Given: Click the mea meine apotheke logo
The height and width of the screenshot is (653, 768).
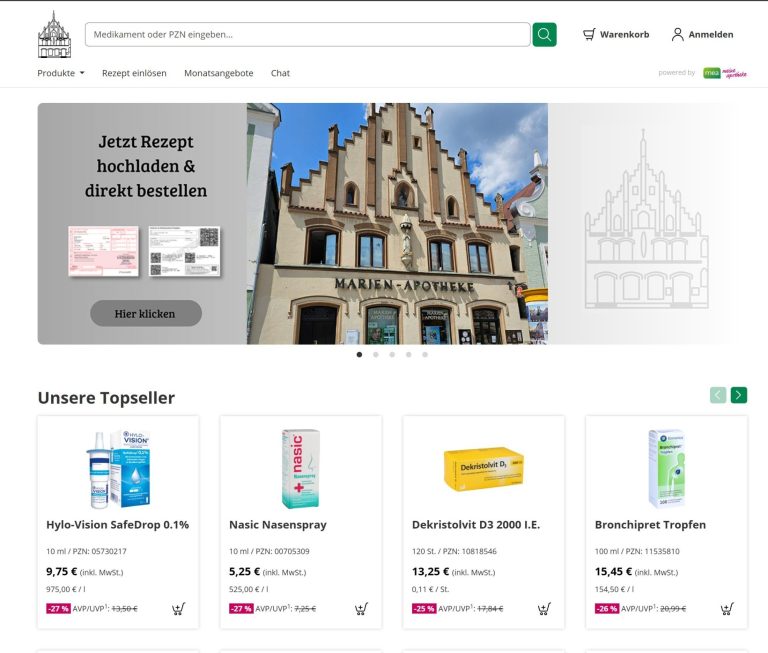Looking at the screenshot, I should tap(725, 73).
